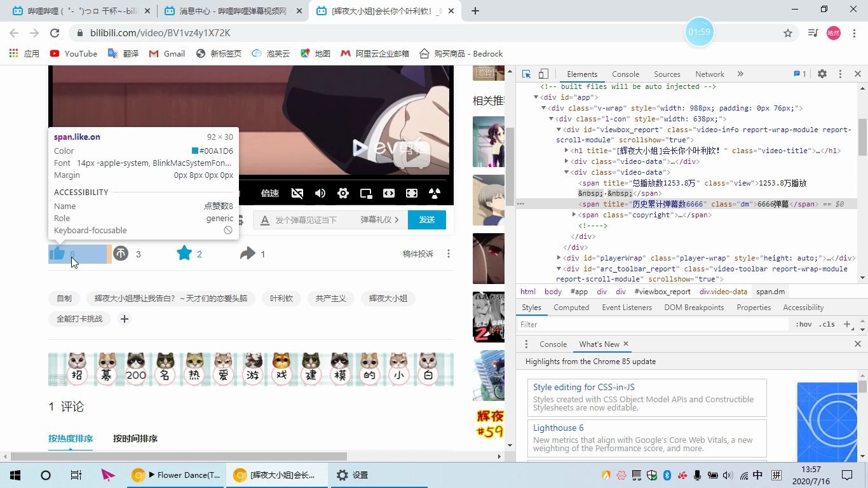868x488 pixels.
Task: Close the What's New drawer tab
Action: [x=626, y=344]
